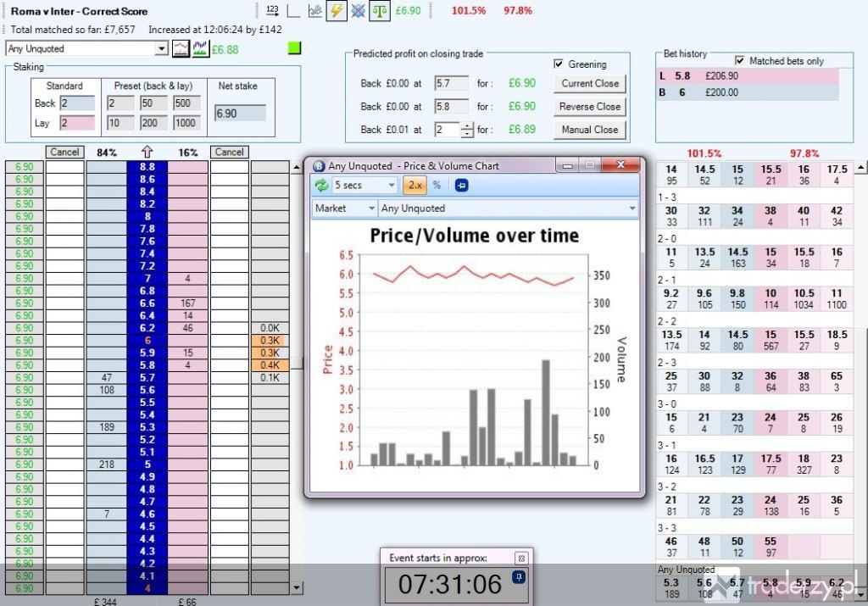Image resolution: width=868 pixels, height=606 pixels.
Task: Click the crossed-out blue icon in top toolbar
Action: coord(359,10)
